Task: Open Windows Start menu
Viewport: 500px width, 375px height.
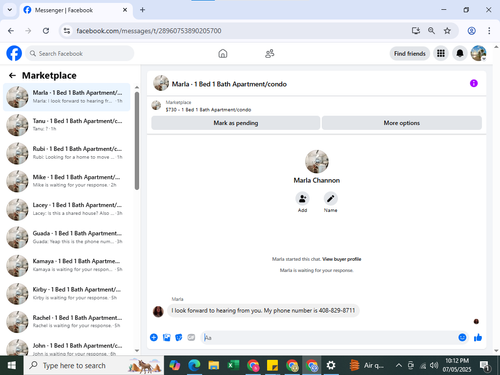Action: 12,366
